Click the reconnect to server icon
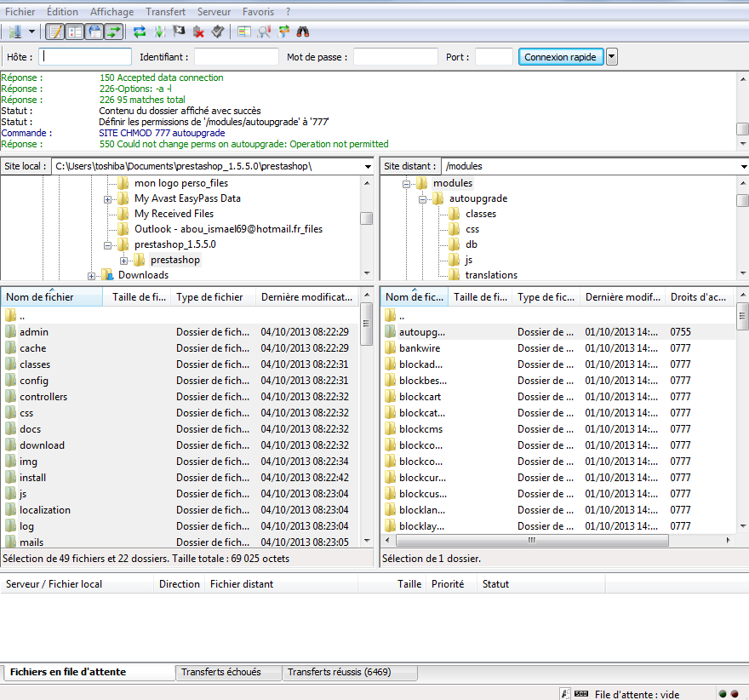 pyautogui.click(x=218, y=32)
